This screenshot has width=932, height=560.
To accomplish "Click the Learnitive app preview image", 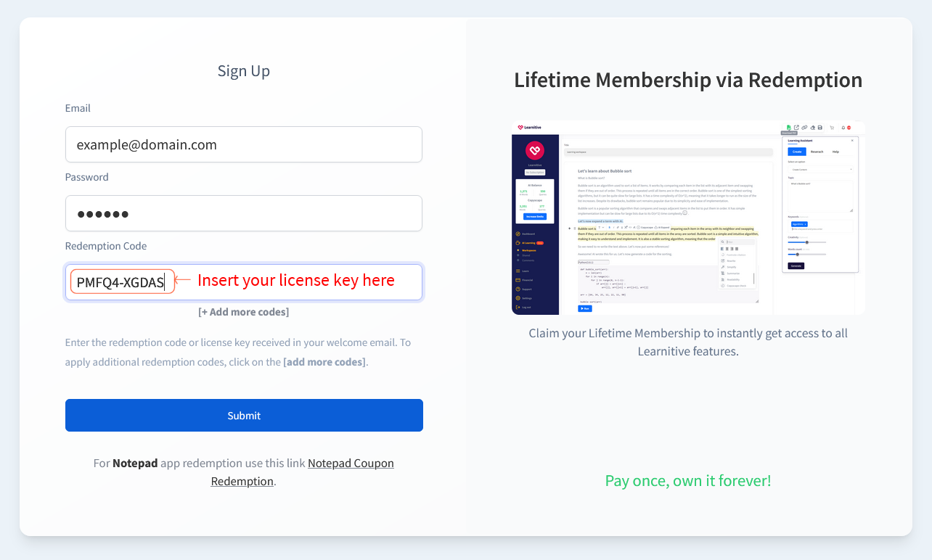I will tap(688, 218).
